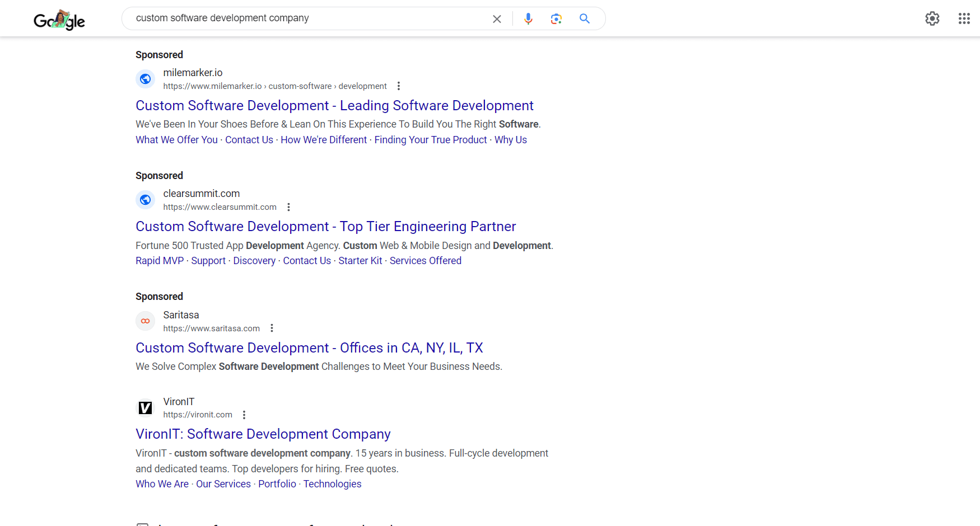Click the Saritasa site name
Image resolution: width=980 pixels, height=526 pixels.
181,315
